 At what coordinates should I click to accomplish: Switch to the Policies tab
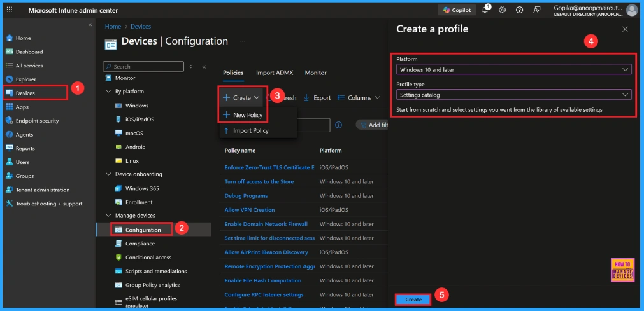(x=233, y=73)
